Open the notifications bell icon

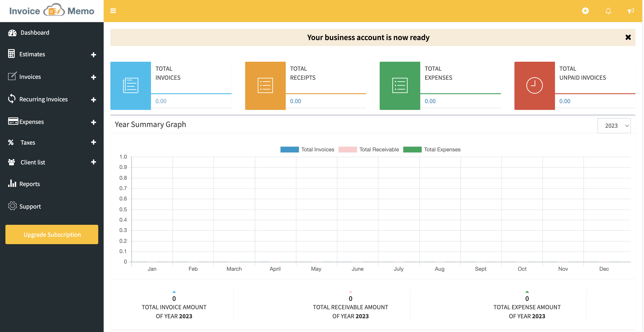coord(608,11)
